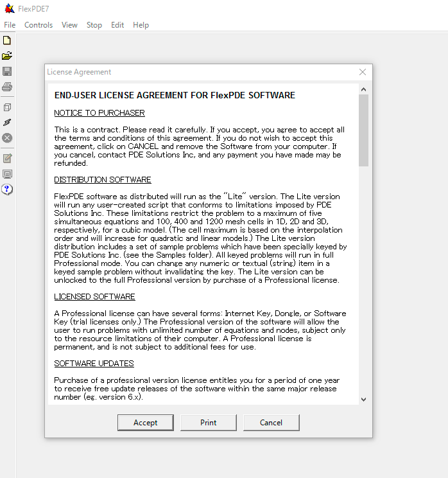Close the License Agreement dialog with X

pyautogui.click(x=363, y=72)
